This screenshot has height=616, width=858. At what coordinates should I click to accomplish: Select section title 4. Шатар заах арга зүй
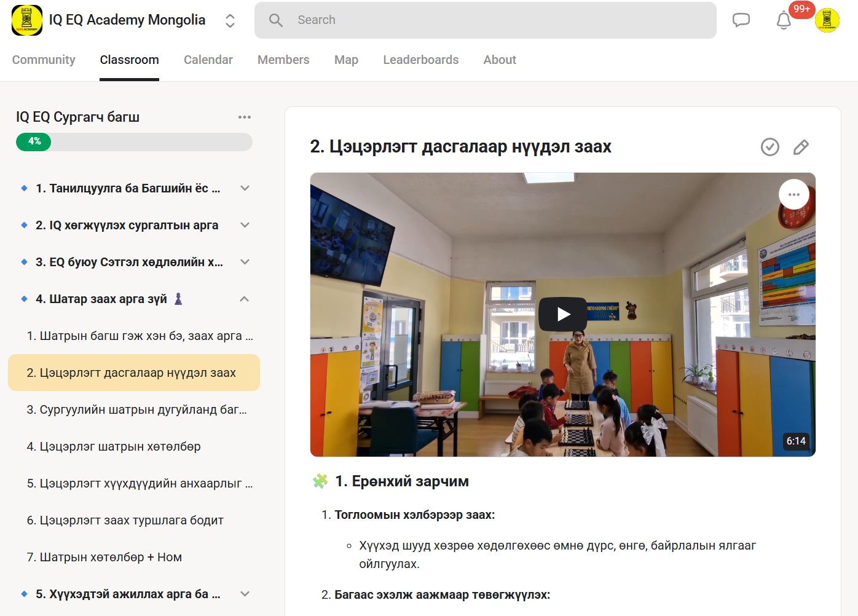click(101, 299)
